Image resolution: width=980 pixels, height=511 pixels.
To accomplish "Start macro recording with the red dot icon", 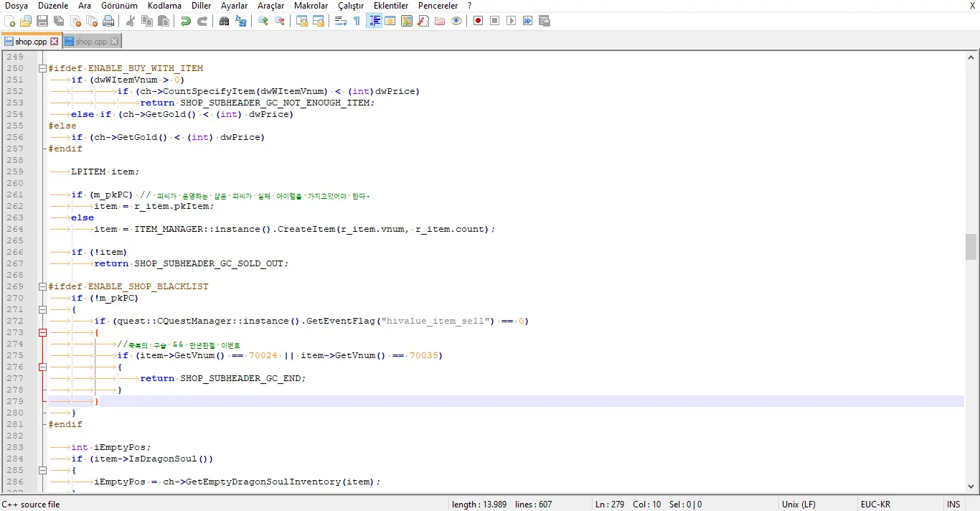I will click(478, 21).
